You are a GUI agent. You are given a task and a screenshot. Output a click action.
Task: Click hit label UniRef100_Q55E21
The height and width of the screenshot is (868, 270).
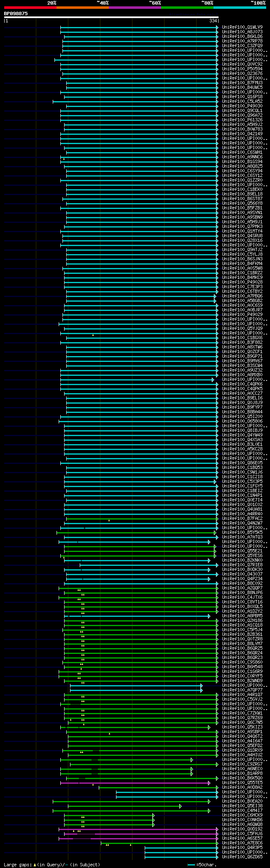click(x=242, y=551)
